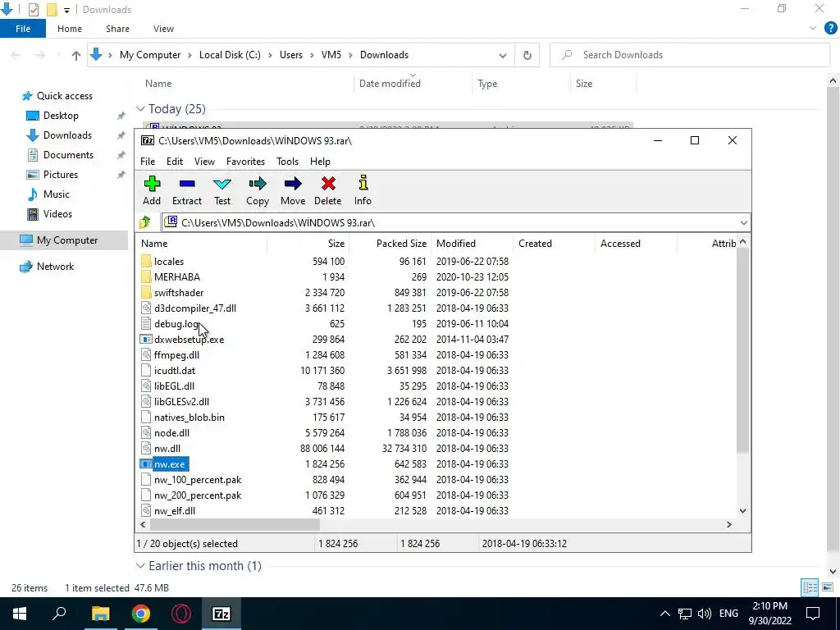840x630 pixels.
Task: Launch Opera browser from the taskbar
Action: click(x=181, y=614)
